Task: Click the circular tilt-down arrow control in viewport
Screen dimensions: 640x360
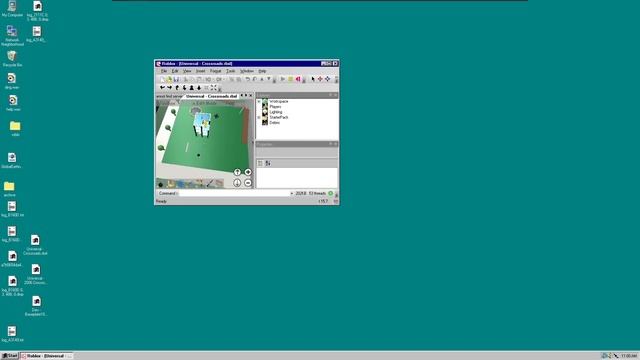Action: (x=237, y=183)
